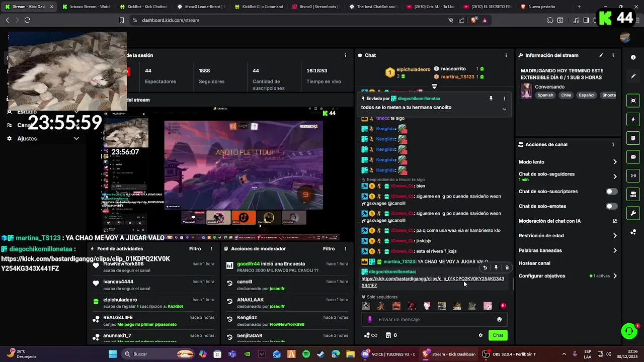The image size is (644, 362).
Task: Click the pencil icon in the right sidebar
Action: point(633,76)
